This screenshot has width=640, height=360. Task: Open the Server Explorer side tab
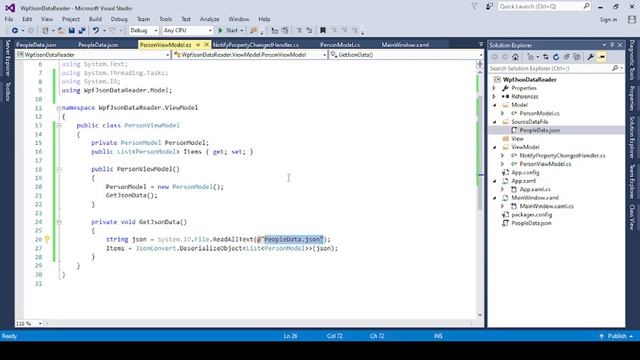pos(7,58)
